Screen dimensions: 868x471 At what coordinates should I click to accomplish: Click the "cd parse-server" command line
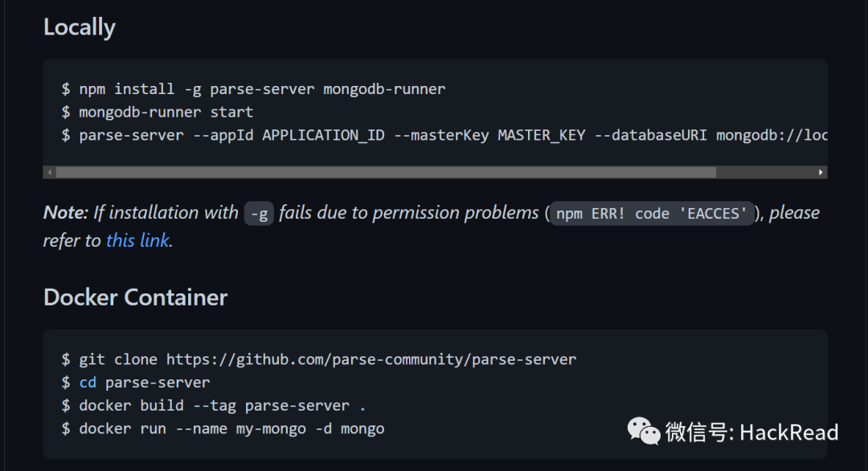136,383
